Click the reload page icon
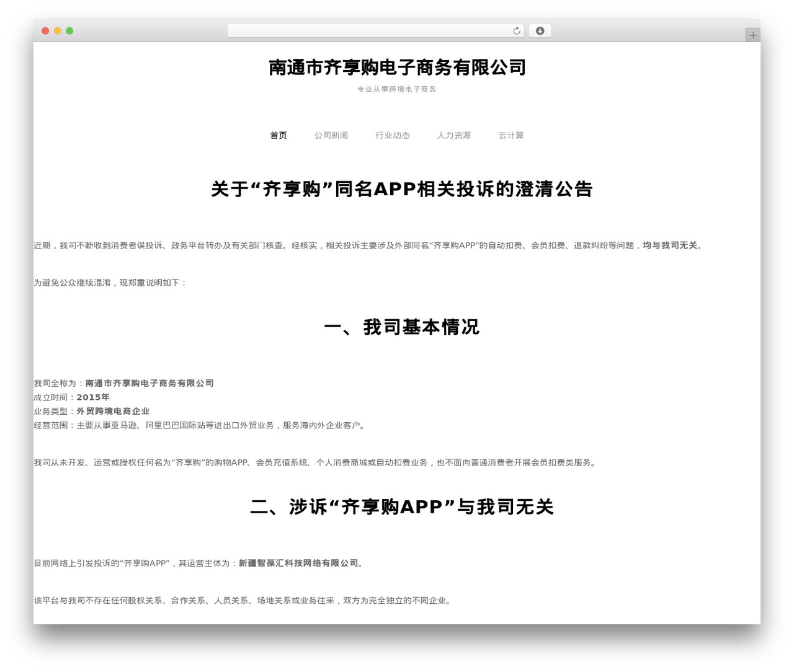The height and width of the screenshot is (672, 794). coord(516,31)
